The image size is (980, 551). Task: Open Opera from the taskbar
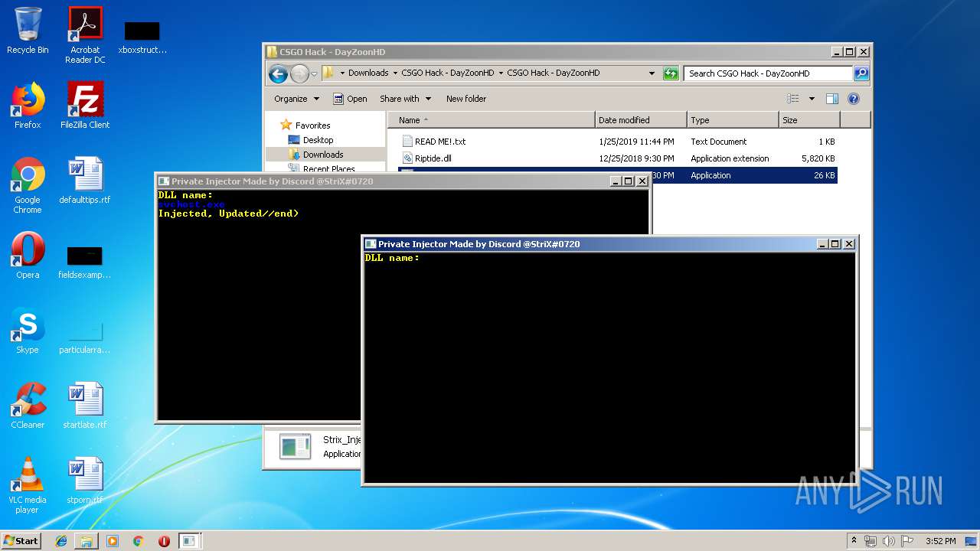tap(164, 541)
